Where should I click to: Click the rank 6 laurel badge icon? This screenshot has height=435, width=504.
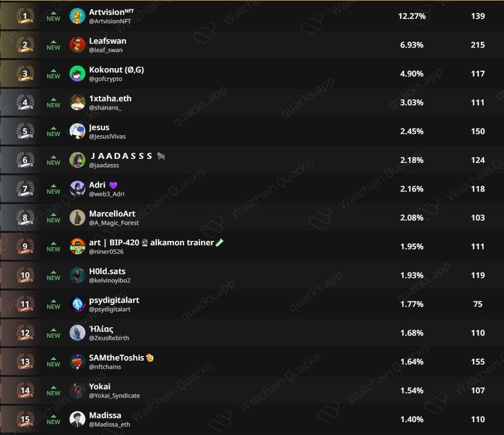pyautogui.click(x=25, y=160)
